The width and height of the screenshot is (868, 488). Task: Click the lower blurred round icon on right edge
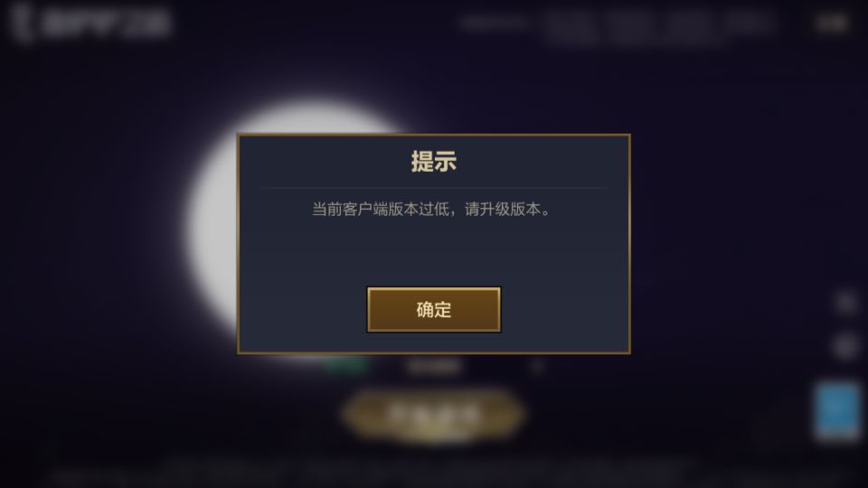(845, 346)
